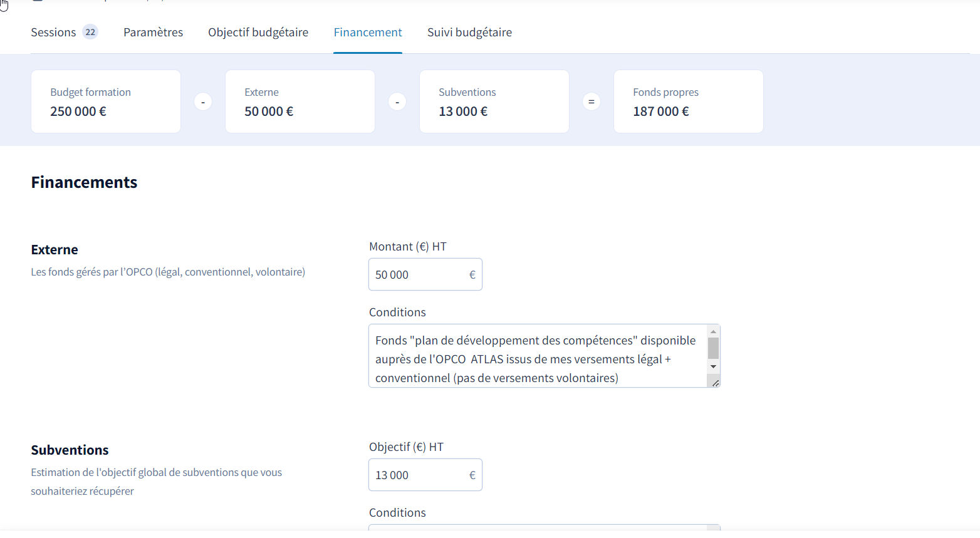
Task: Click the Externe Conditions textarea resize handle
Action: [x=715, y=382]
